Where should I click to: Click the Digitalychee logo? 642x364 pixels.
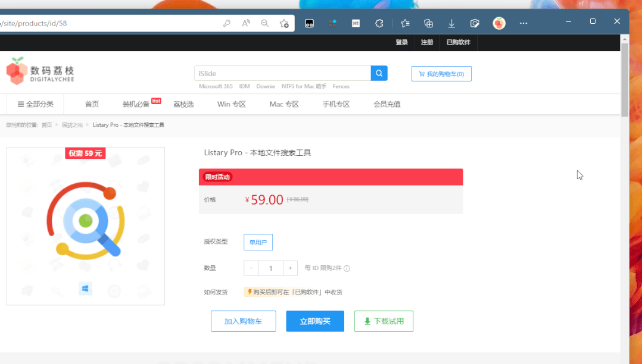[40, 71]
